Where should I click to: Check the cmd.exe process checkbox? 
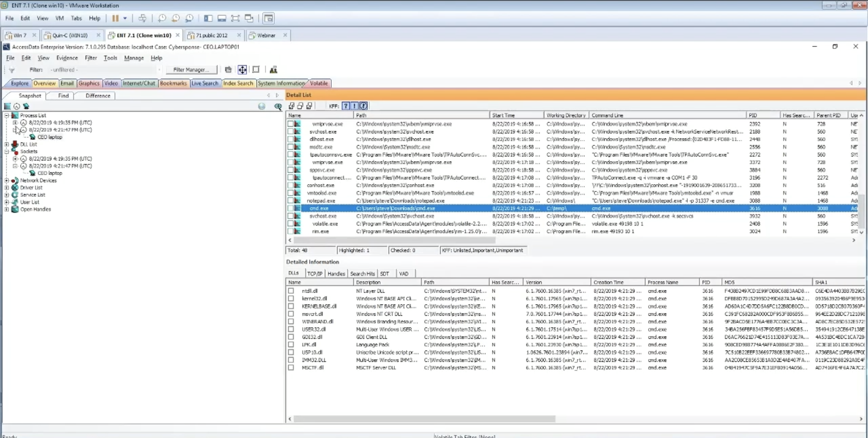coord(291,208)
